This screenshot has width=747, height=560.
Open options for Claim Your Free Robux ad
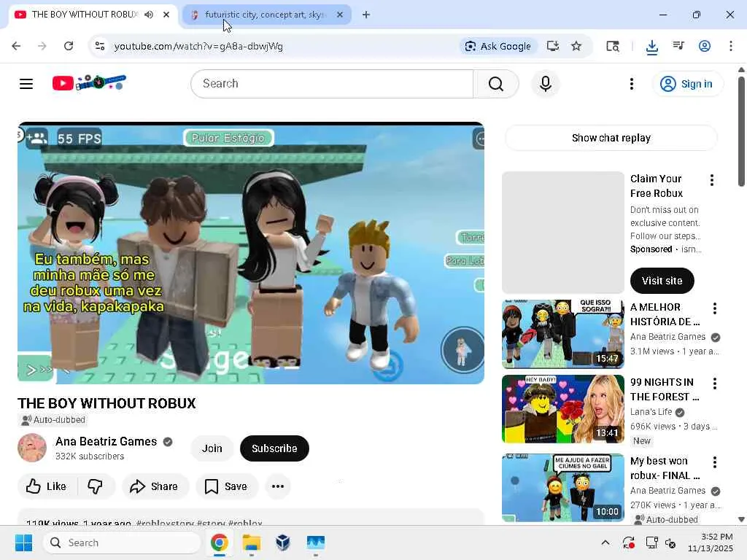(x=712, y=180)
